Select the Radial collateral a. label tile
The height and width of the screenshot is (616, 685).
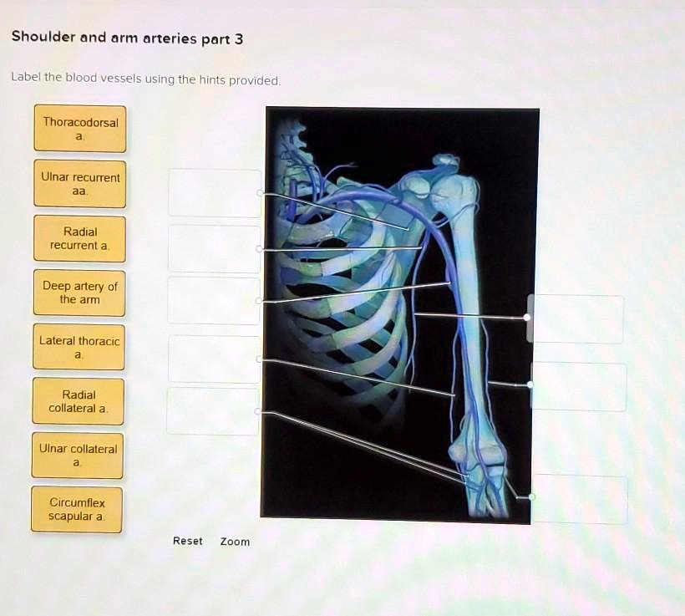(79, 401)
